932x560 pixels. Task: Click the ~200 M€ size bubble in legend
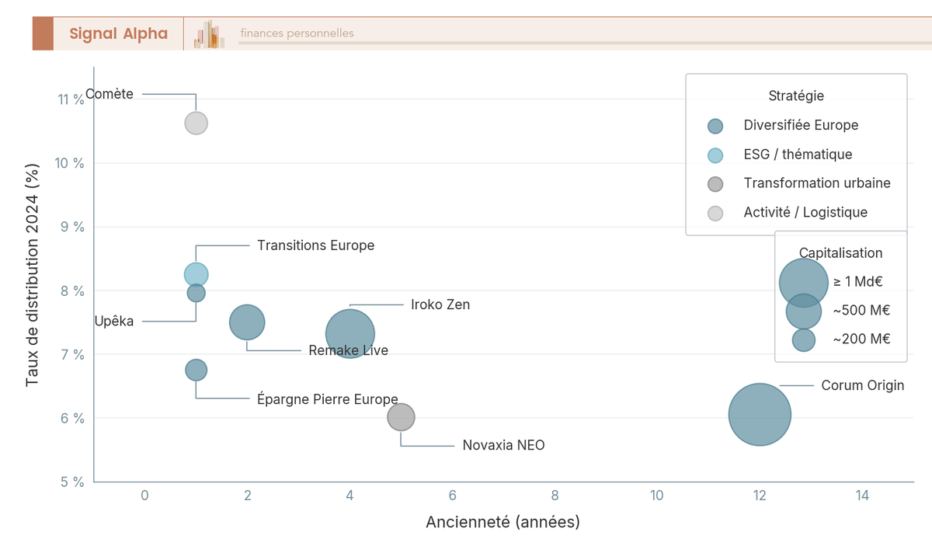[x=804, y=339]
